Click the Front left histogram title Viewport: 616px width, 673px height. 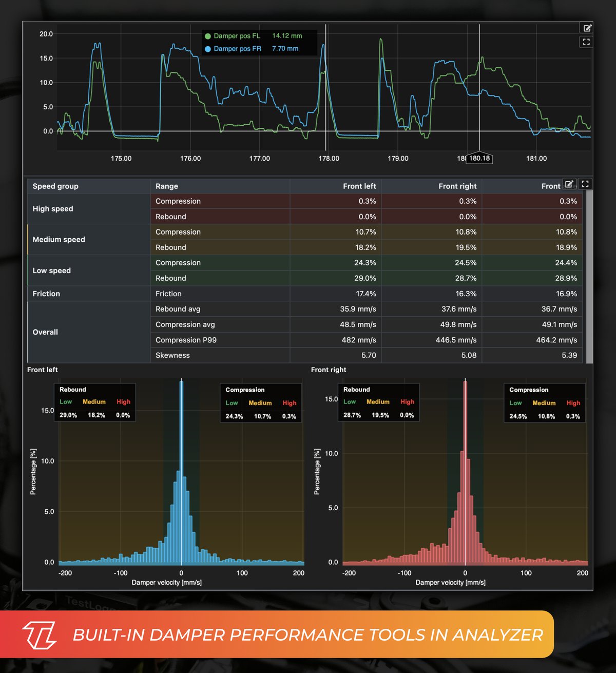click(43, 370)
